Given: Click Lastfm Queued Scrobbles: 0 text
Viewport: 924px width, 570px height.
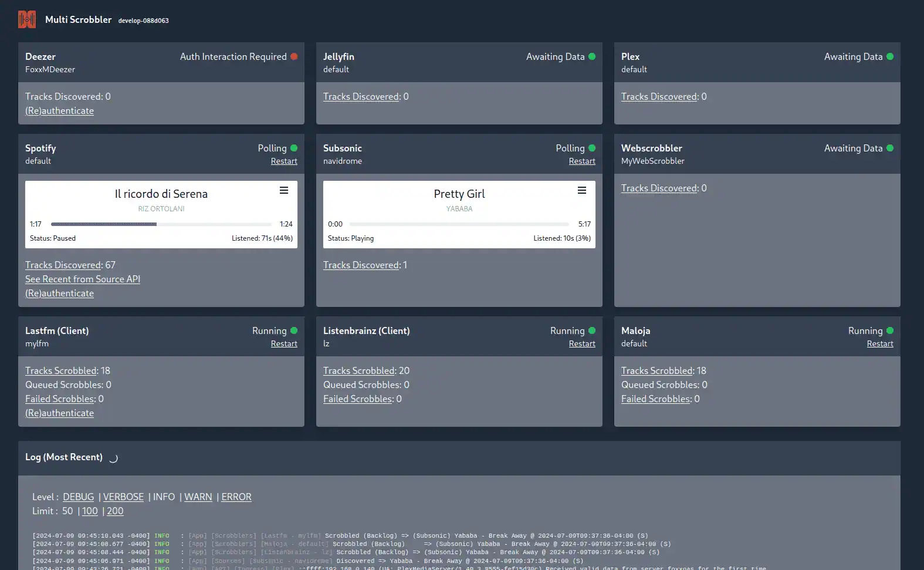Looking at the screenshot, I should 68,385.
